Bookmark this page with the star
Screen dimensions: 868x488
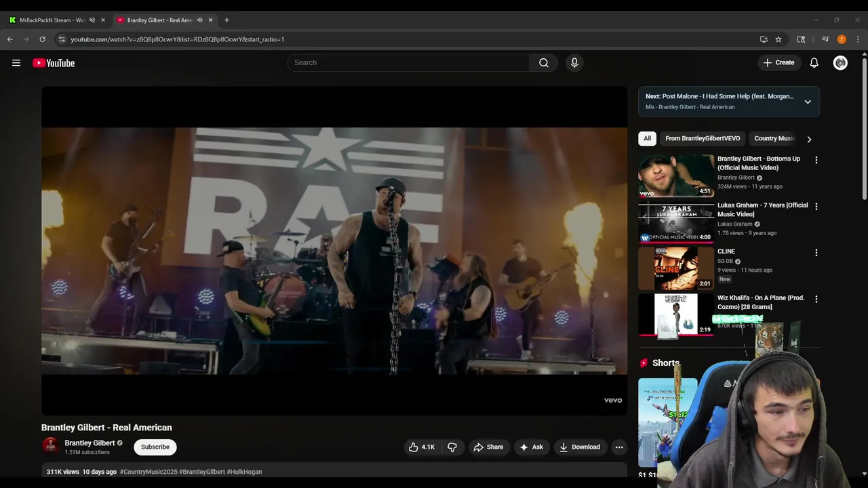(x=778, y=39)
